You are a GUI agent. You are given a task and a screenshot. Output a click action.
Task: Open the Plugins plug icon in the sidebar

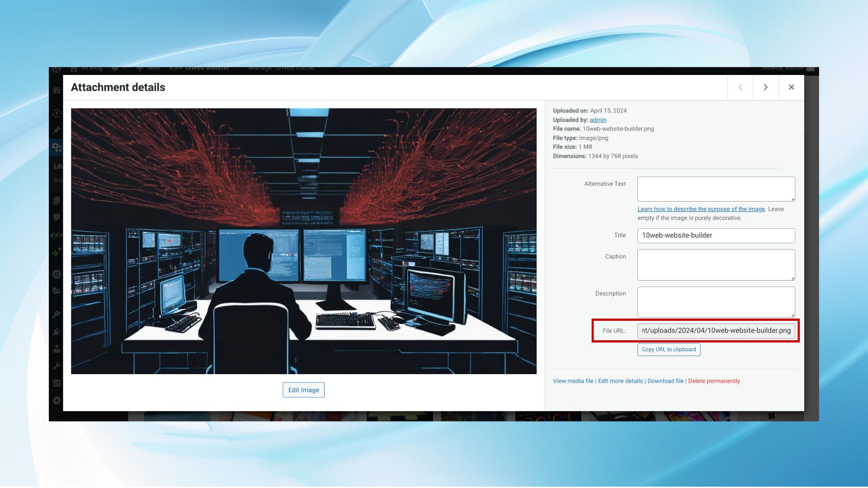point(57,332)
